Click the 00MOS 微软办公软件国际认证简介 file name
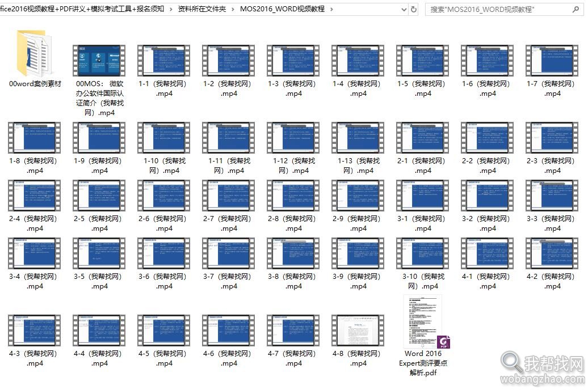The width and height of the screenshot is (588, 390). pyautogui.click(x=99, y=98)
